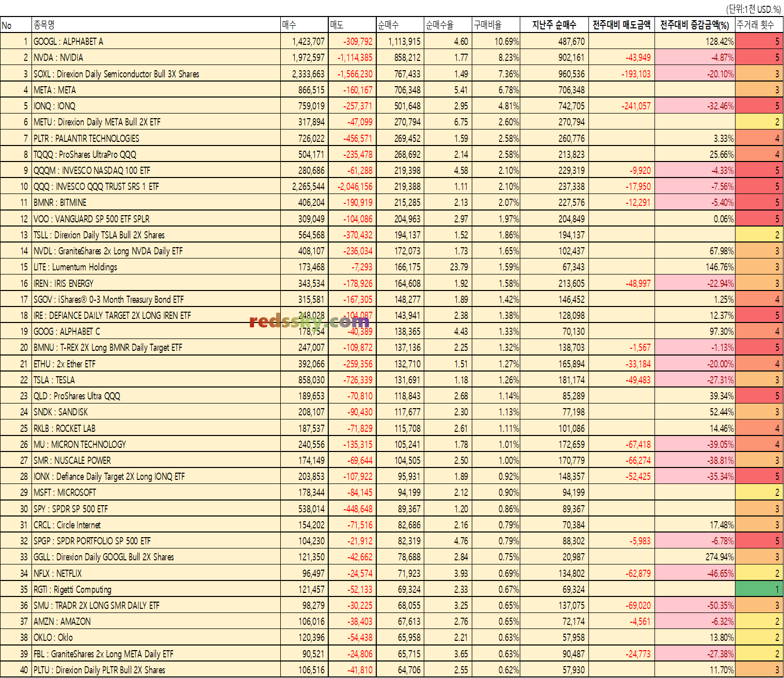The width and height of the screenshot is (784, 678).
Task: Click the META : META cell
Action: pos(156,90)
